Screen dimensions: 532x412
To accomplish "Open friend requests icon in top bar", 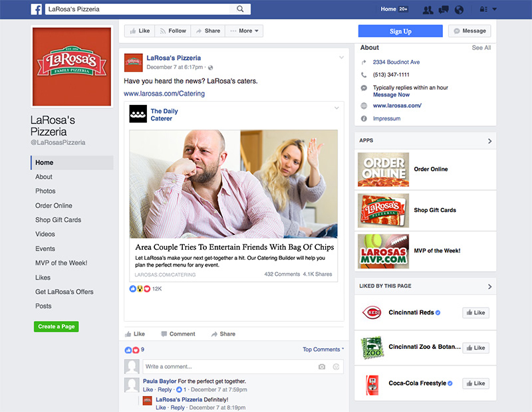I will click(x=428, y=9).
